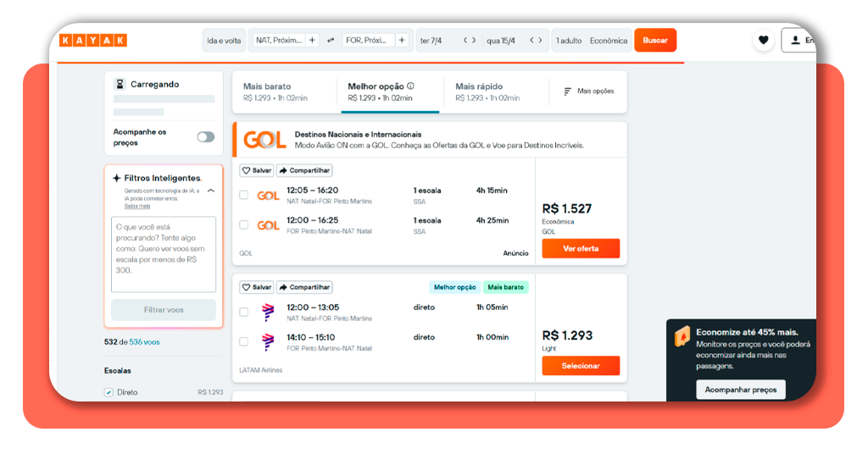Type in the Filtros Inteligentes text box
Viewport: 868px width, 454px height.
pos(164,254)
